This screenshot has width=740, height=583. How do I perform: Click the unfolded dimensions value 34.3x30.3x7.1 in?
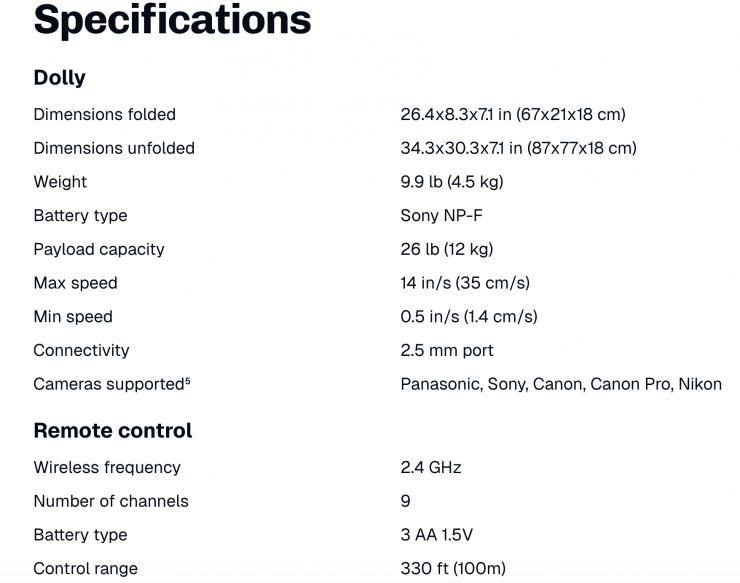tap(518, 148)
